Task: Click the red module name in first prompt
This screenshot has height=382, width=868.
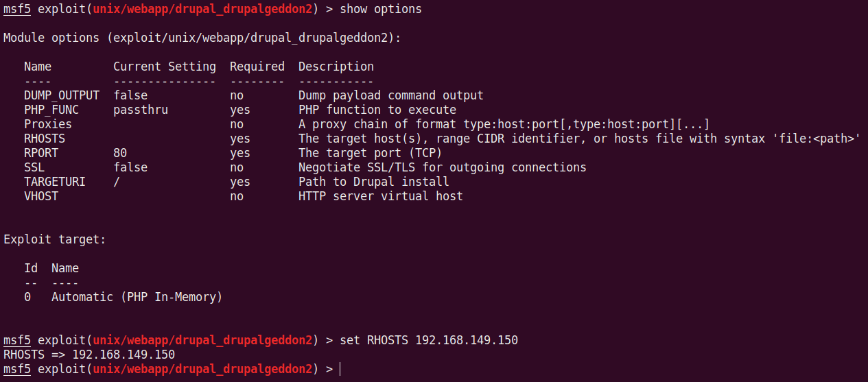Action: 202,9
